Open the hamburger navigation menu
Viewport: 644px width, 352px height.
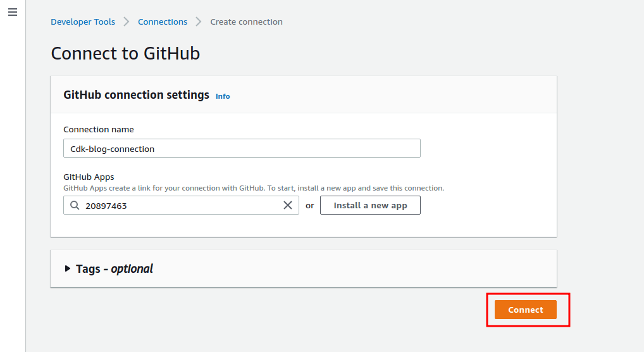tap(13, 12)
